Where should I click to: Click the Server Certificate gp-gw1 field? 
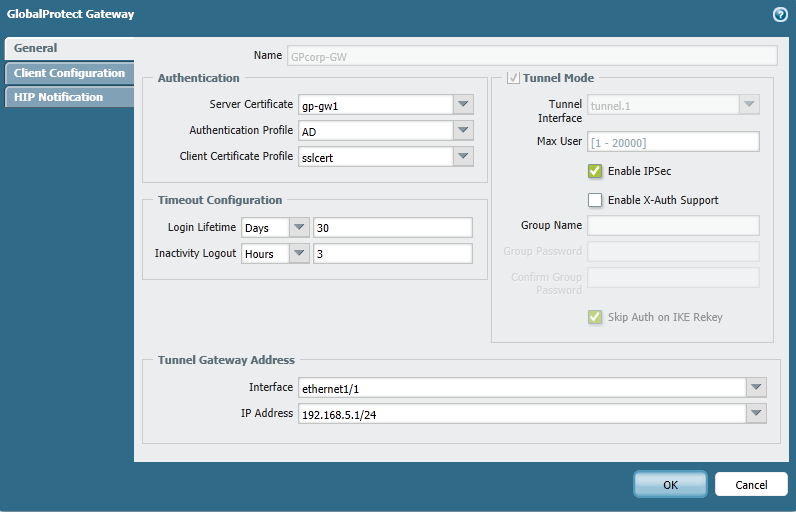click(376, 105)
